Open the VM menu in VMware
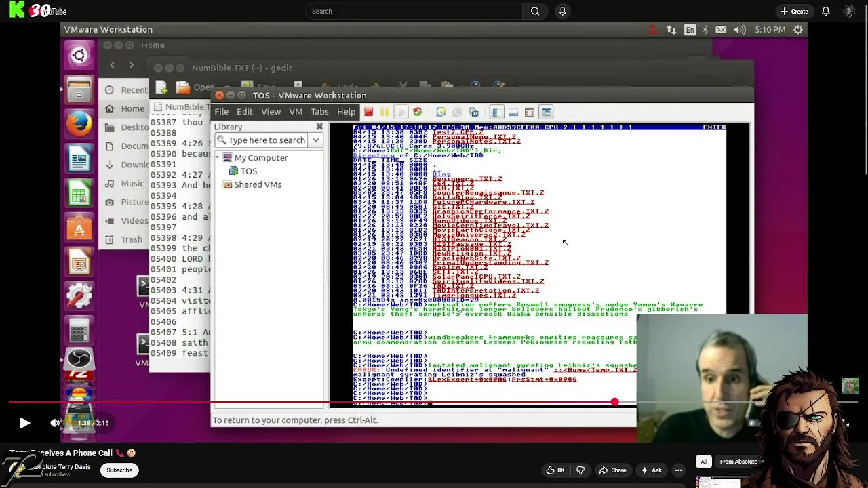The height and width of the screenshot is (488, 868). point(296,112)
